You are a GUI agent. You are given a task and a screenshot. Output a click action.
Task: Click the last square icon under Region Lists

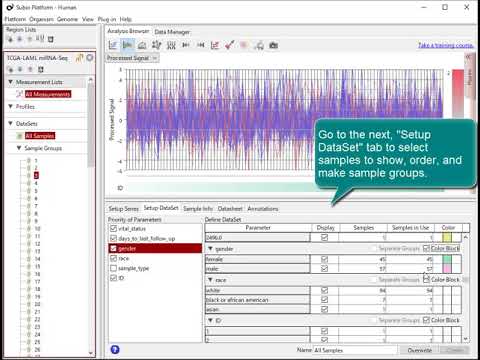click(x=51, y=39)
